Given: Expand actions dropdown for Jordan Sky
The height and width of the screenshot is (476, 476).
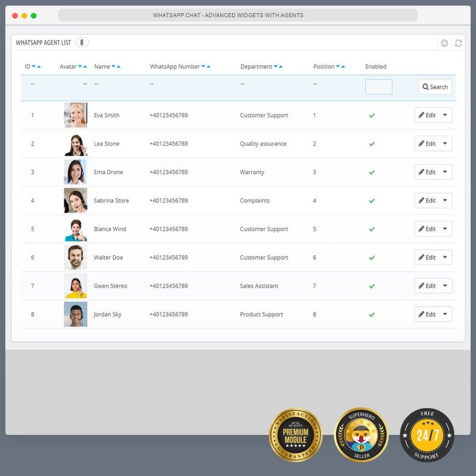Looking at the screenshot, I should coord(445,314).
